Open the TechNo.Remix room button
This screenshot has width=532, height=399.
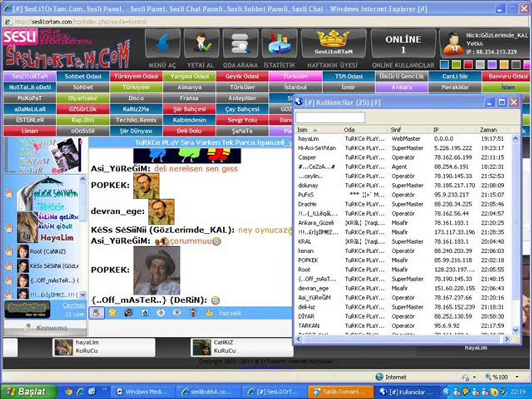coord(136,120)
